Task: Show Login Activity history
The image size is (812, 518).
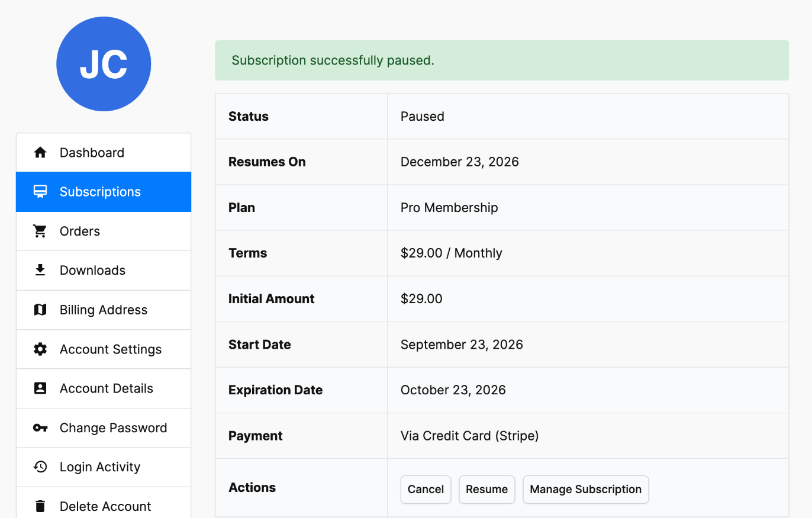Action: tap(104, 467)
